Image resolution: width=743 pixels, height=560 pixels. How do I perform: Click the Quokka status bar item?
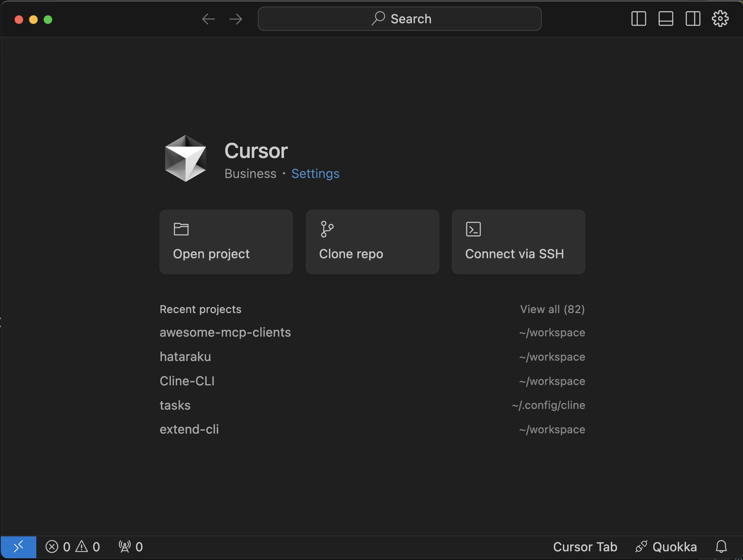tap(666, 547)
